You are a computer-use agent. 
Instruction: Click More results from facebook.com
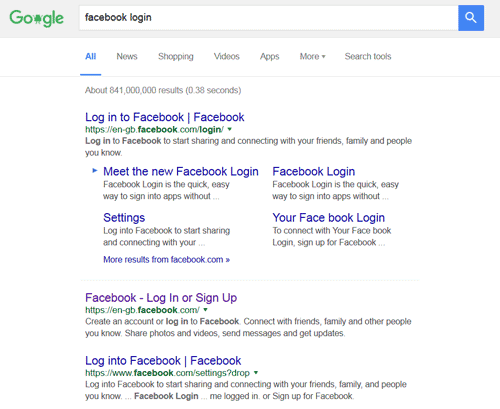coord(167,259)
